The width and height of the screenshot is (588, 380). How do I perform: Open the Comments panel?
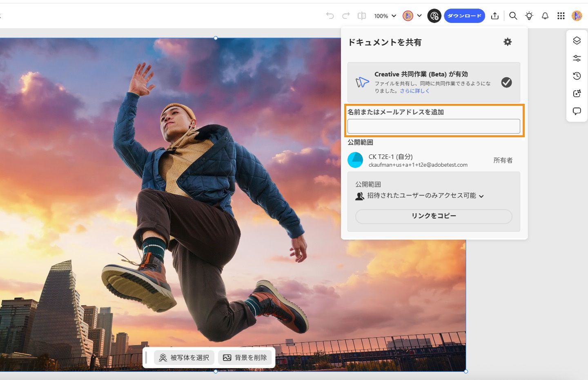point(577,111)
